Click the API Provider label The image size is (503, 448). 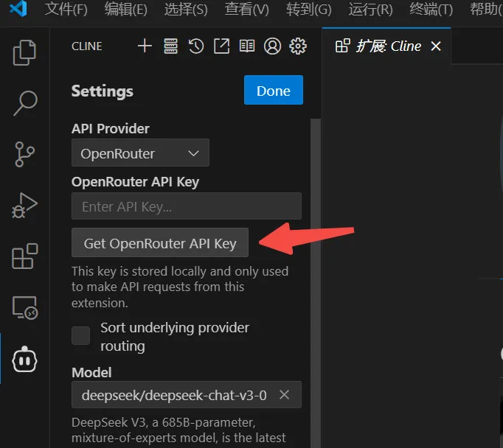(111, 128)
